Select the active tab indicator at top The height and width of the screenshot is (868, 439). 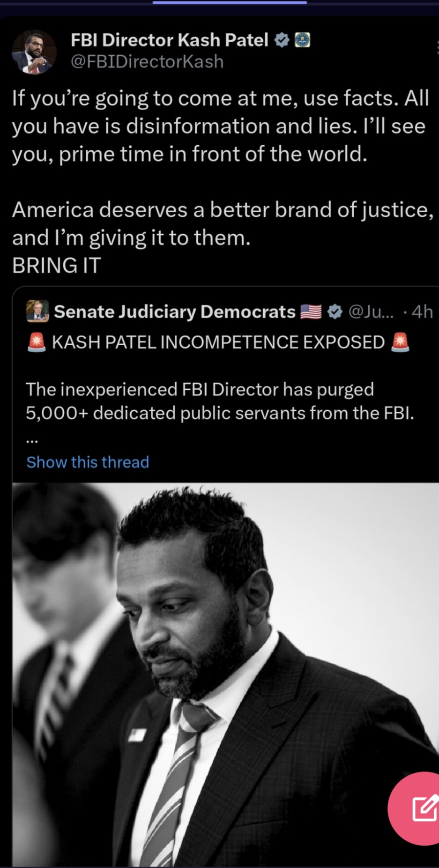[230, 3]
